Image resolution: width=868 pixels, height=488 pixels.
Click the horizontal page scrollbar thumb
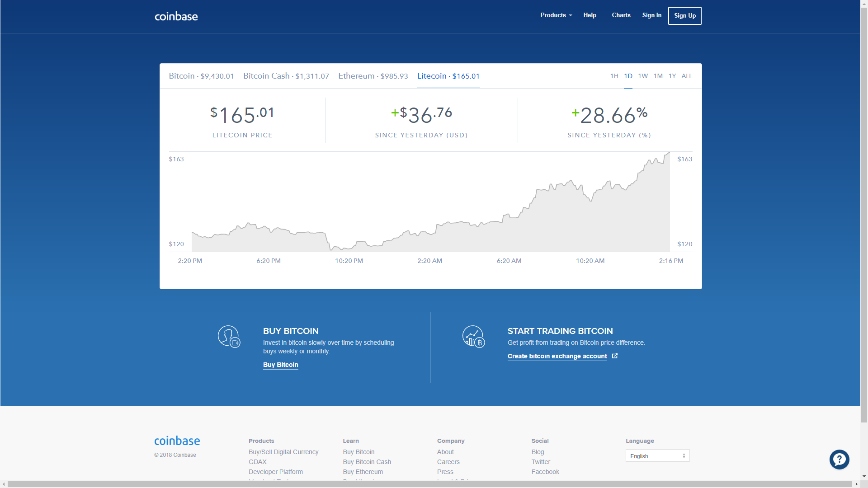click(429, 484)
